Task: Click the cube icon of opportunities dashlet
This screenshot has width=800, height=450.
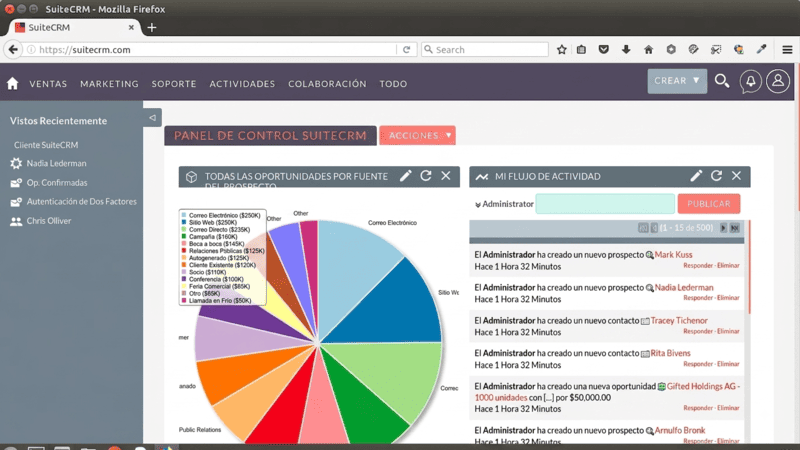Action: click(191, 177)
